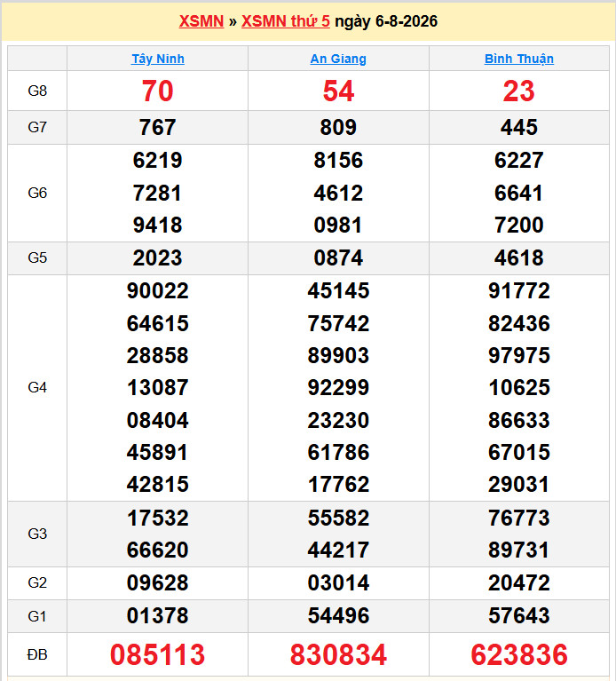616x681 pixels.
Task: Open the Bình Thuận province link
Action: coord(519,59)
